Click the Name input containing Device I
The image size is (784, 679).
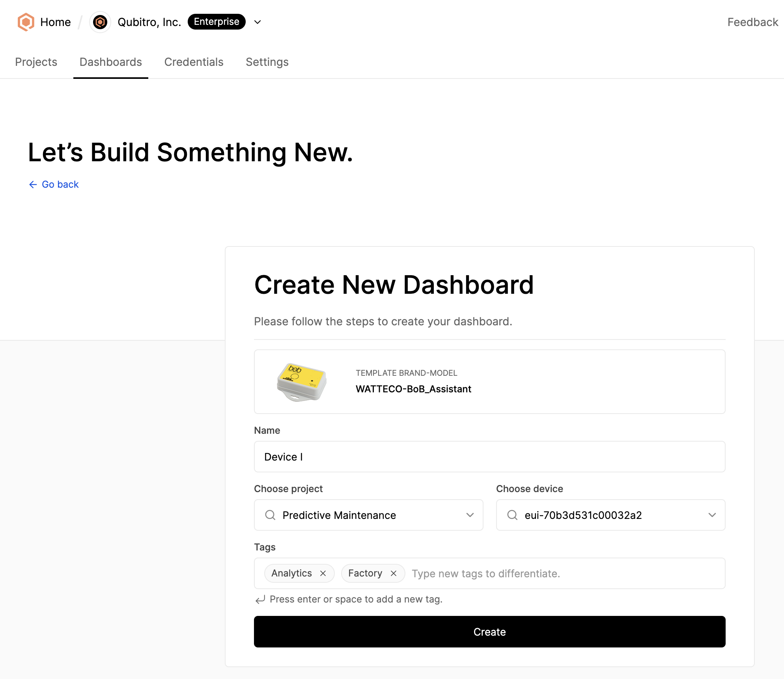tap(489, 457)
